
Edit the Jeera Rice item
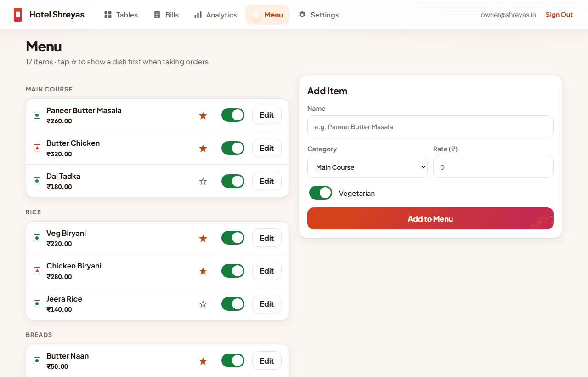tap(267, 304)
